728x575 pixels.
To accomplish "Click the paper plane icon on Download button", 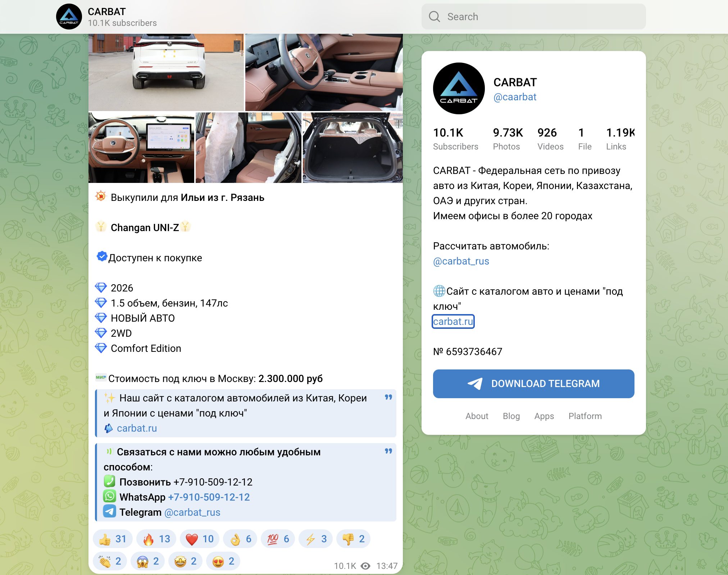I will pyautogui.click(x=475, y=383).
